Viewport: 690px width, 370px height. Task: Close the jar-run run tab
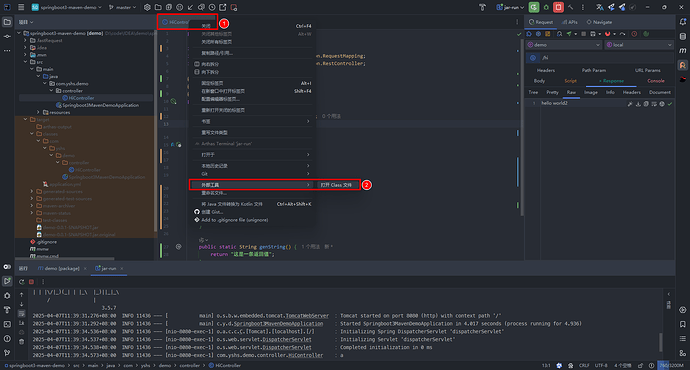(x=122, y=268)
